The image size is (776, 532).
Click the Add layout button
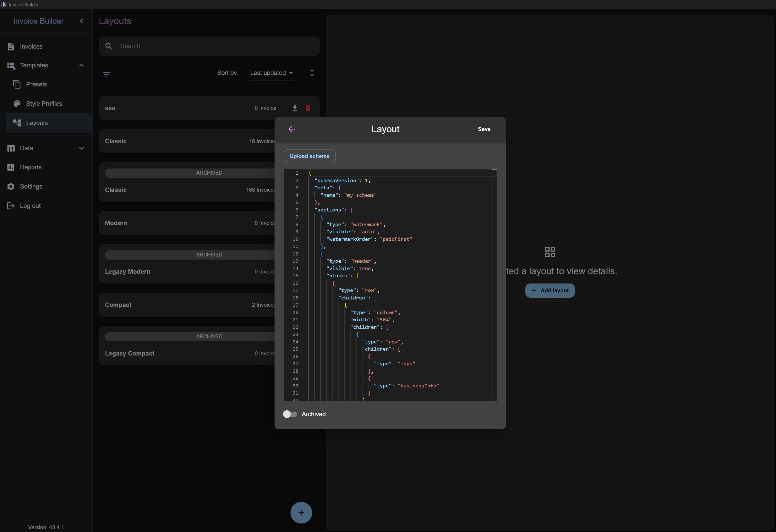[550, 290]
